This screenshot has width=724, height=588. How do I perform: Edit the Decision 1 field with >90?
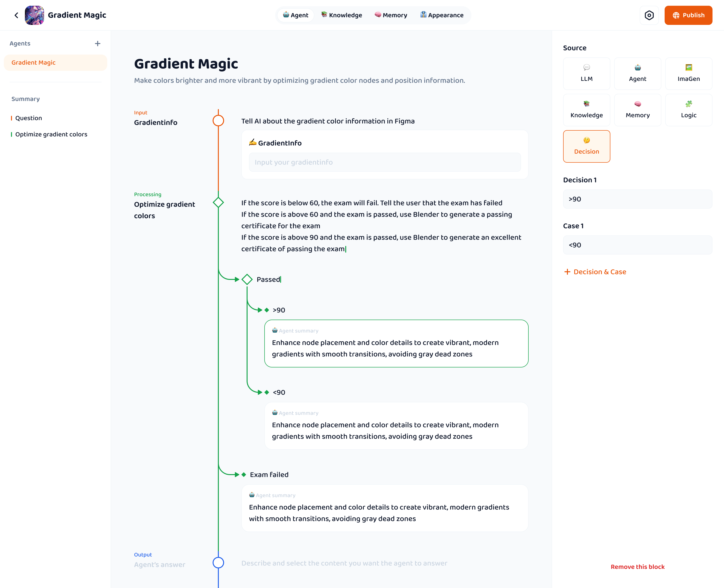pyautogui.click(x=638, y=199)
